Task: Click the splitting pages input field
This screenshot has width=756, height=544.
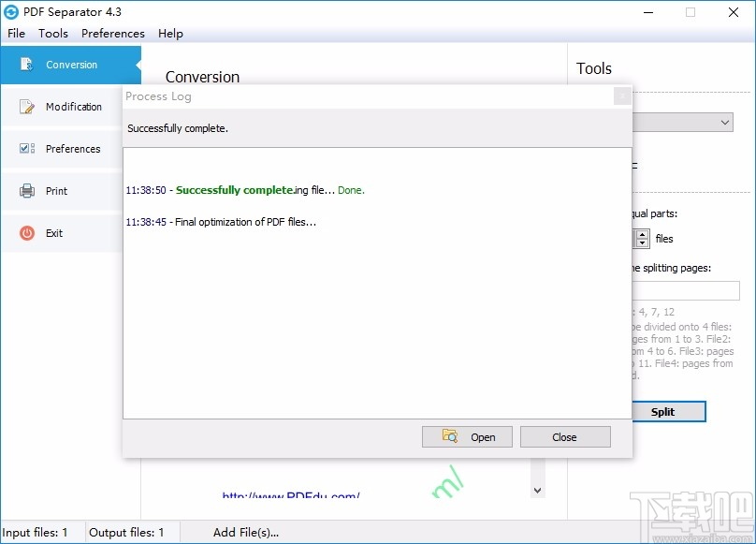Action: 686,290
